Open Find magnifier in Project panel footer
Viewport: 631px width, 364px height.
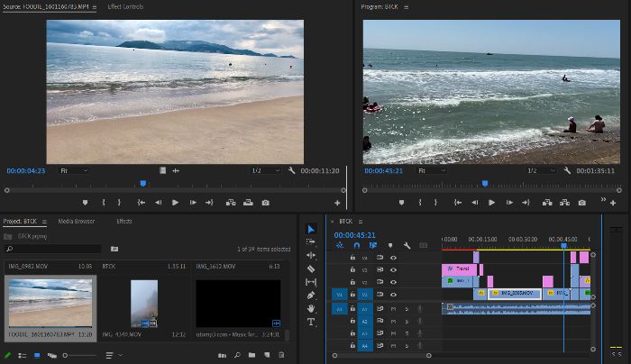point(237,355)
